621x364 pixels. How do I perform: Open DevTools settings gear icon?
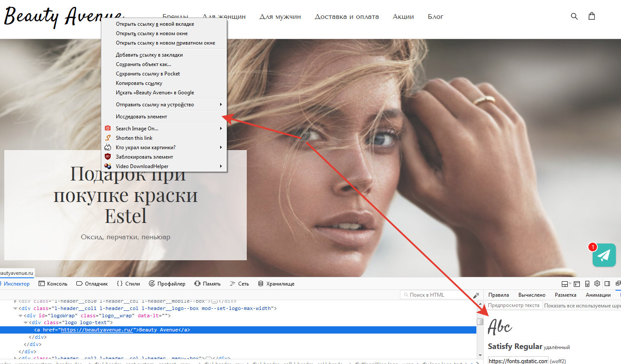point(597,283)
